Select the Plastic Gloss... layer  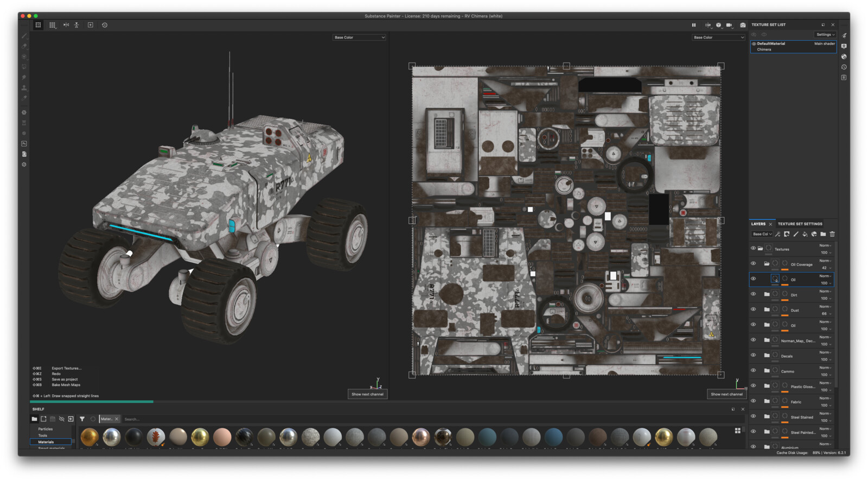pos(792,386)
